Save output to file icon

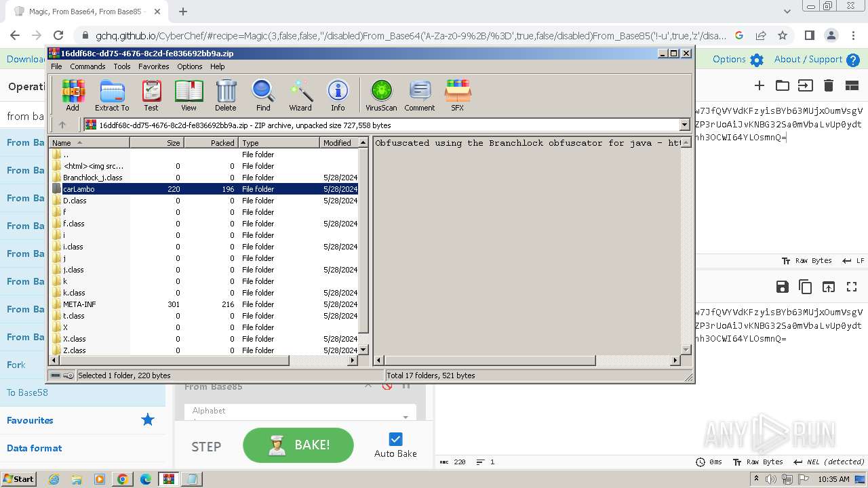[783, 287]
